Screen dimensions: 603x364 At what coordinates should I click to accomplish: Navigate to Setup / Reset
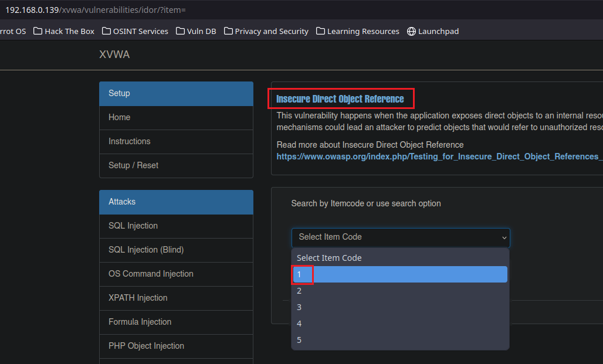click(x=133, y=165)
